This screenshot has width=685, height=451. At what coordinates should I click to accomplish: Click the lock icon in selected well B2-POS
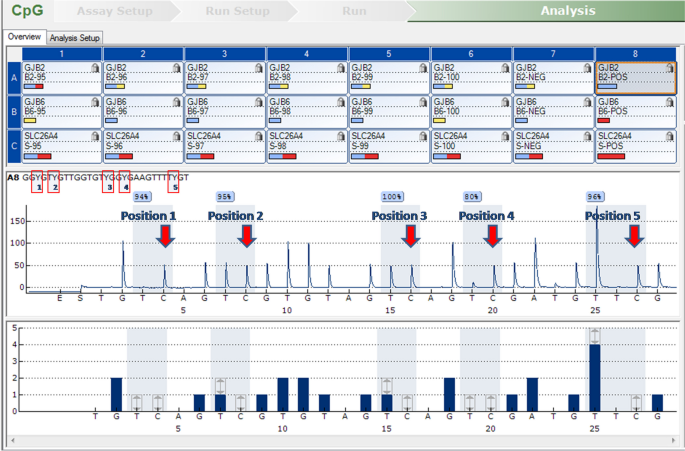coord(669,68)
